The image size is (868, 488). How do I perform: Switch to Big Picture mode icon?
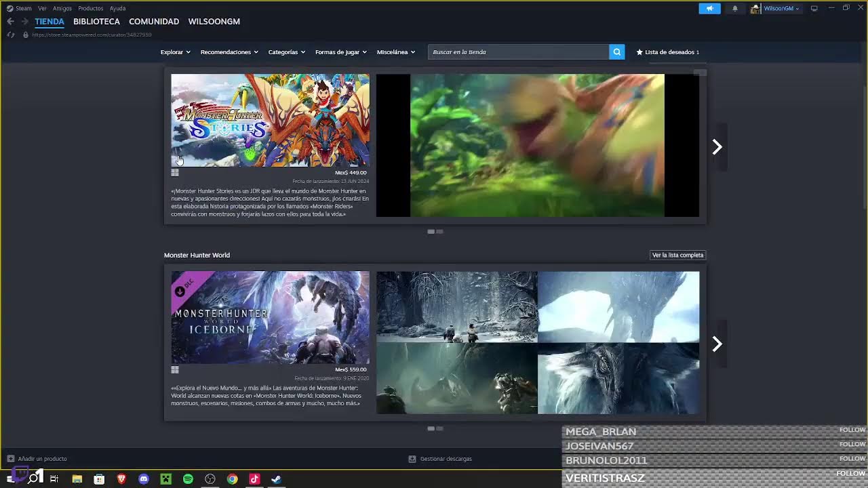tap(814, 8)
